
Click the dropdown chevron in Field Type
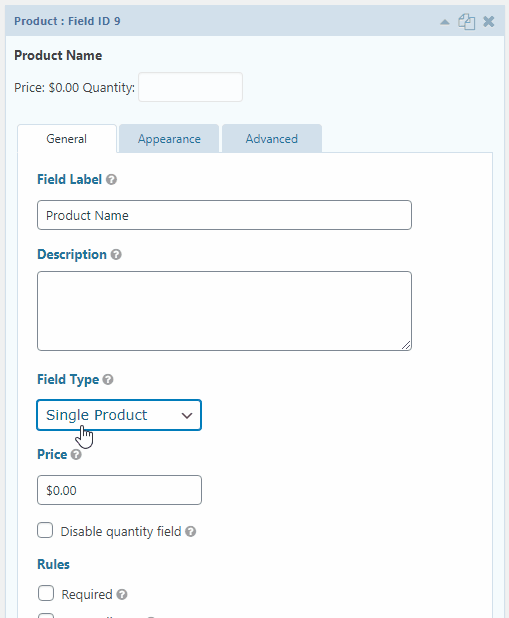[x=186, y=415]
